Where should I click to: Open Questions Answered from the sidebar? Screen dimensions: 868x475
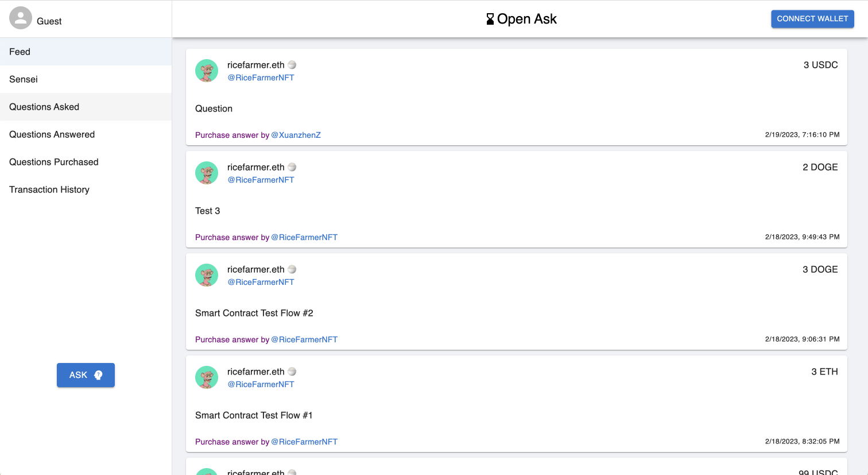click(x=52, y=134)
